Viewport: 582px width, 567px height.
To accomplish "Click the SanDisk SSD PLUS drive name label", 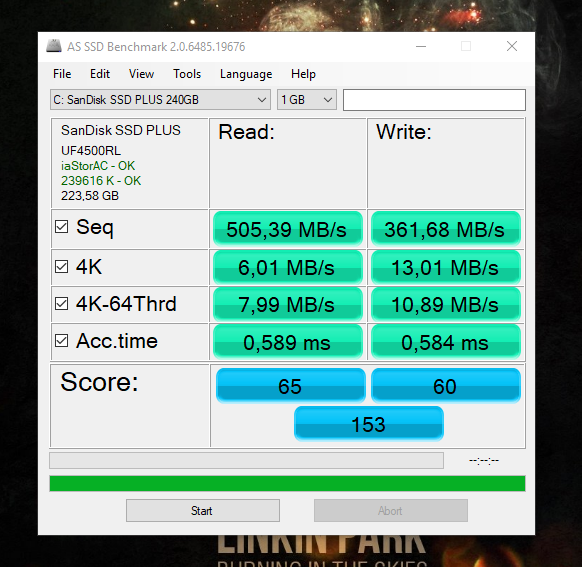I will 121,130.
